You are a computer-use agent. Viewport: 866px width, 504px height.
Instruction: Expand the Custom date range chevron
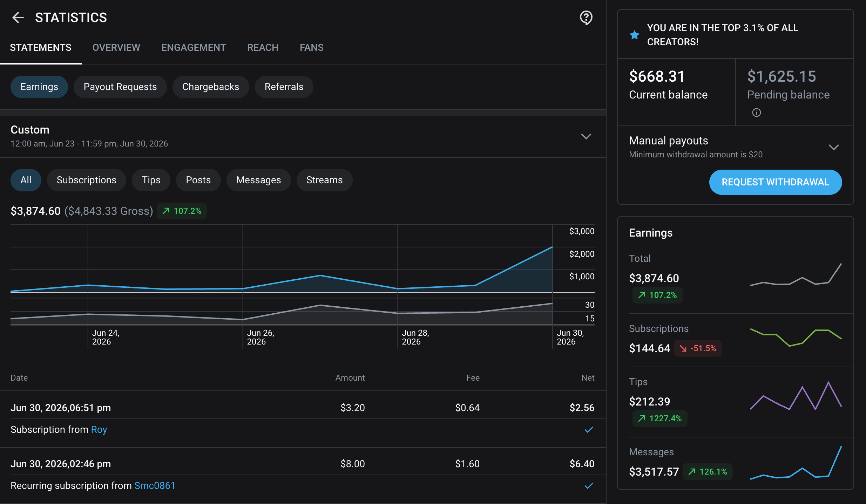tap(586, 136)
